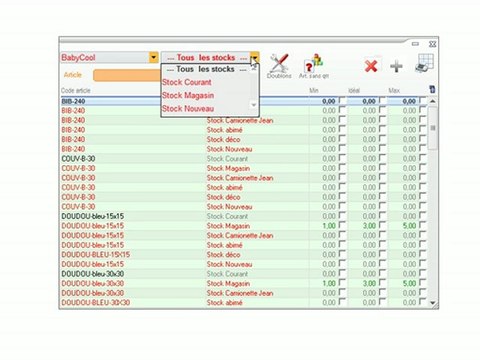Tick Min checkbox for DOUDOU-bleu-30x30 Stock Courant
The image size is (480, 360).
click(x=342, y=273)
